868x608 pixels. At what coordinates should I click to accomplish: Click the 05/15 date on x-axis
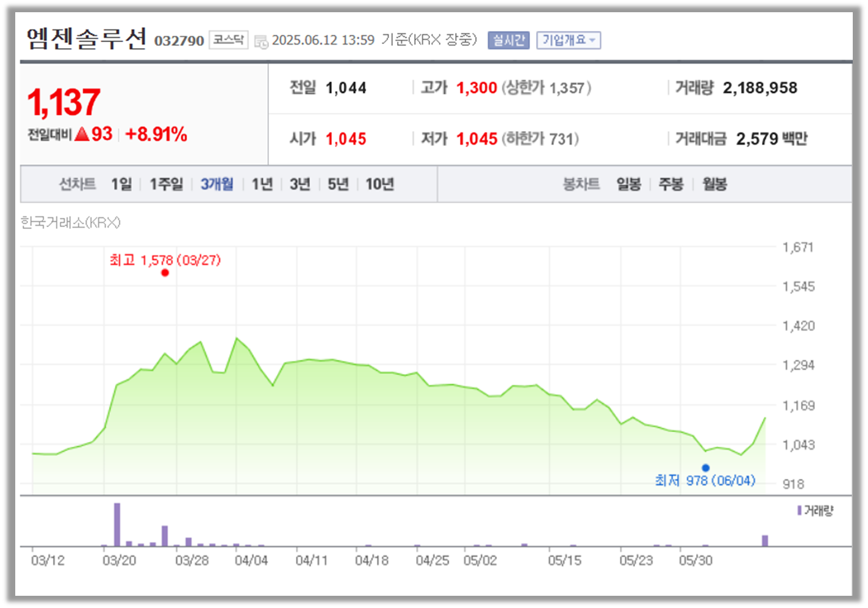point(565,560)
